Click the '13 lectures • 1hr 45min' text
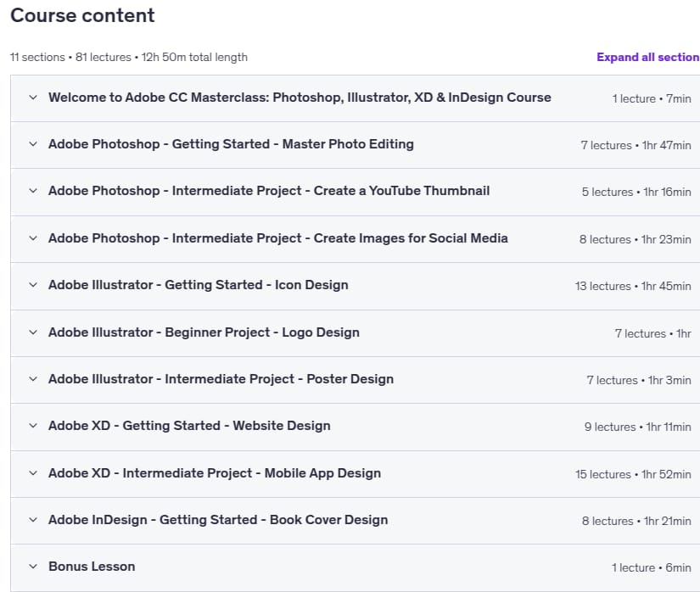 click(633, 286)
